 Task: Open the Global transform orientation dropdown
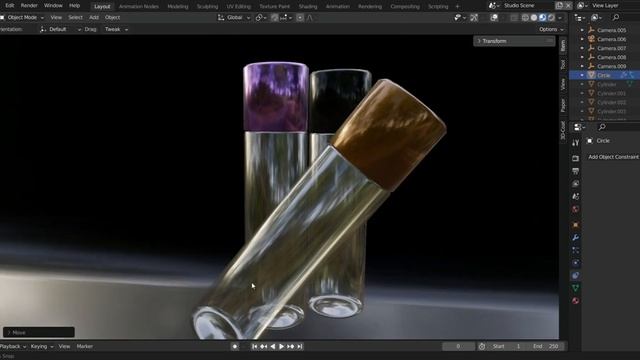pos(234,18)
